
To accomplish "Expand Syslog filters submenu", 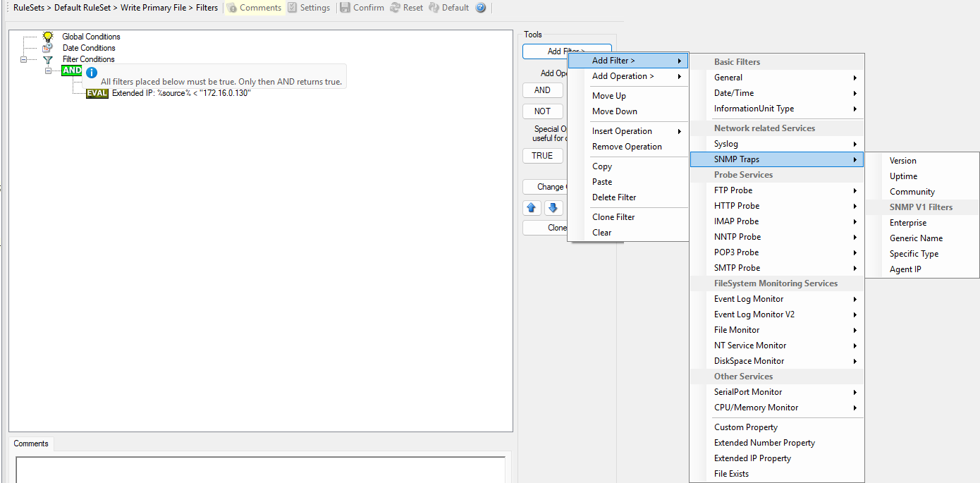I will click(x=777, y=144).
